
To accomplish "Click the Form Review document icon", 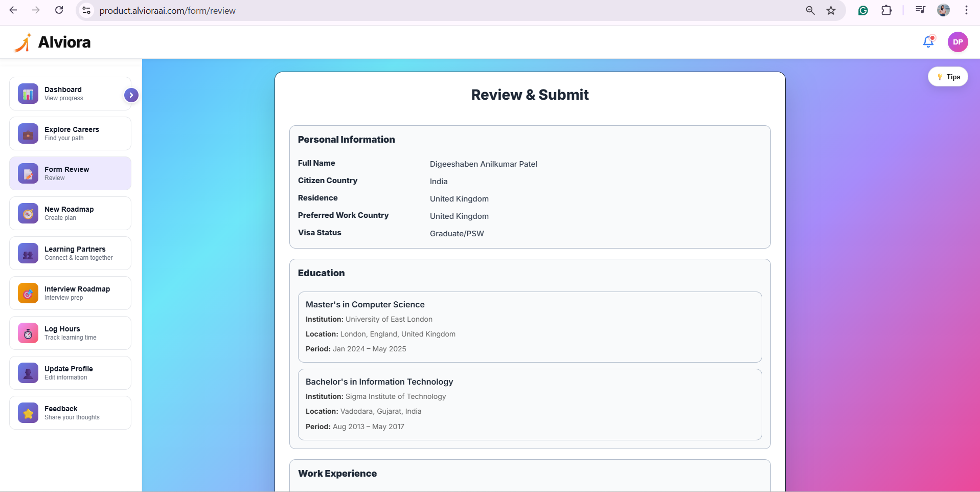I will (x=28, y=173).
